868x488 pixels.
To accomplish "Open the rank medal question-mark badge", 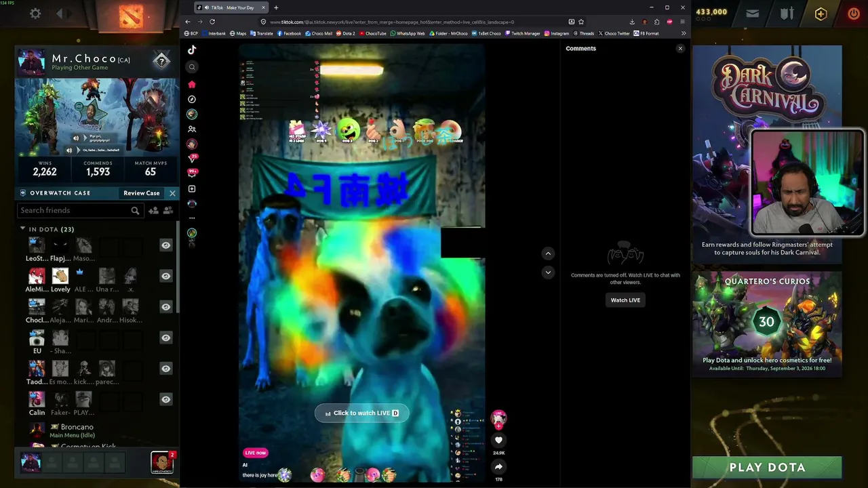I will pos(161,61).
